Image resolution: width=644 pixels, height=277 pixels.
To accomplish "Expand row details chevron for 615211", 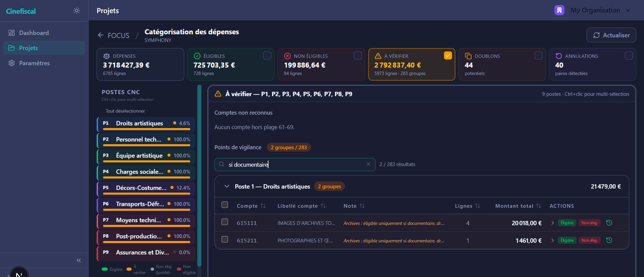I will [552, 240].
